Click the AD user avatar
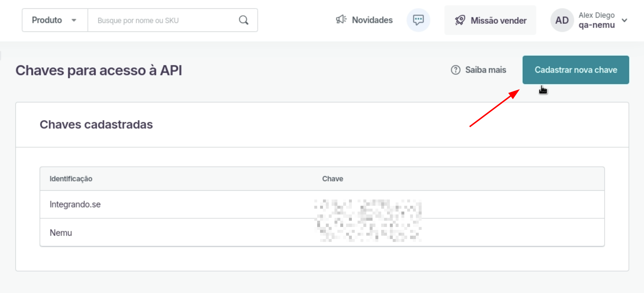644x293 pixels. point(562,20)
